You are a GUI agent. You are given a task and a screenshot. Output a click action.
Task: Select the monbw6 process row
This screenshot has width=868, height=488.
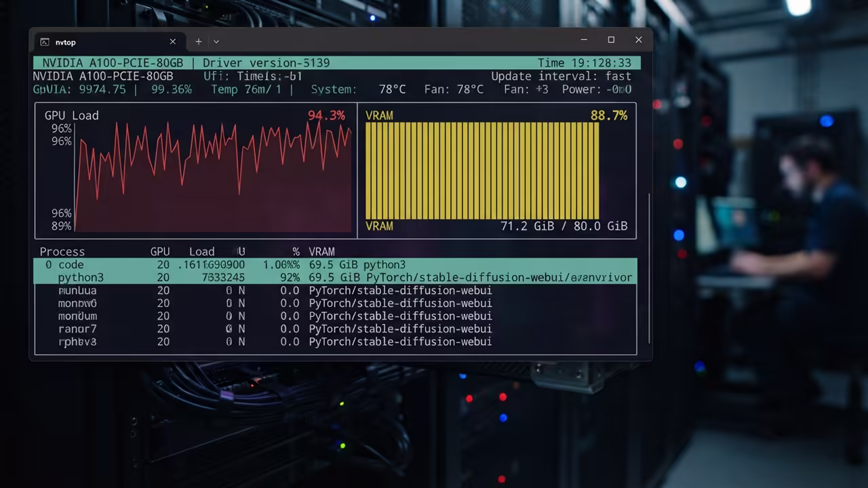[x=335, y=303]
